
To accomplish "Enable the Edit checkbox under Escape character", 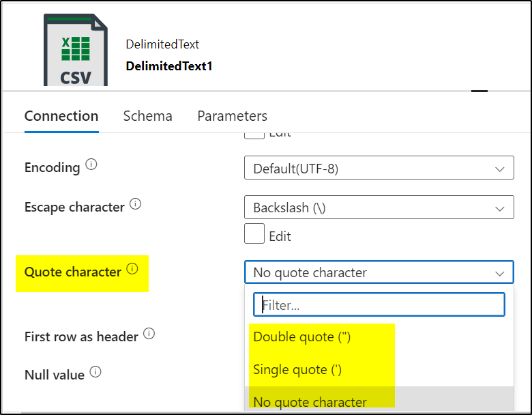I will coord(254,234).
